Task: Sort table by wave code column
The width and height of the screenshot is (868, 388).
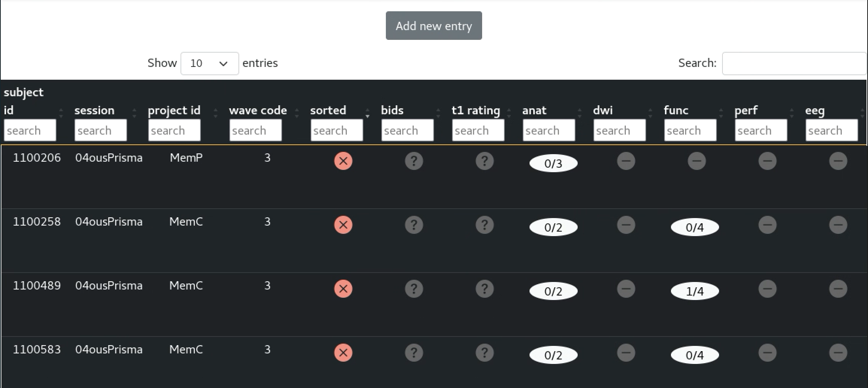Action: 258,111
